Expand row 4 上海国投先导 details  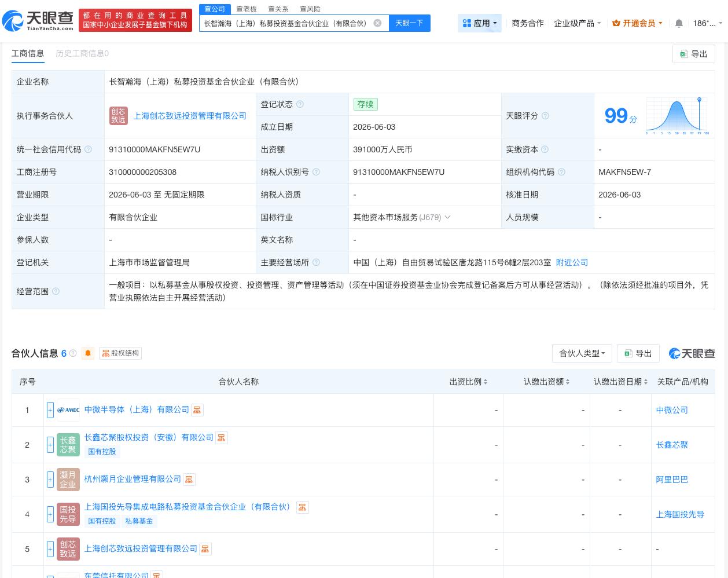(x=50, y=514)
